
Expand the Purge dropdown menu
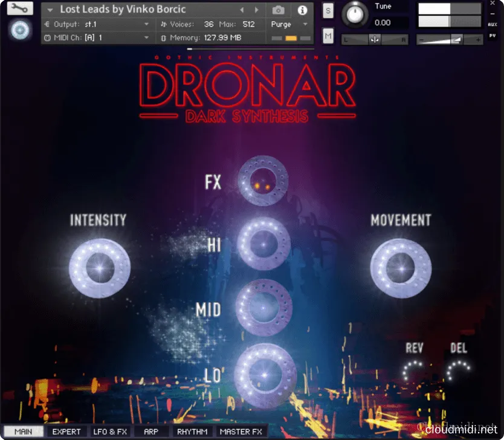click(289, 24)
